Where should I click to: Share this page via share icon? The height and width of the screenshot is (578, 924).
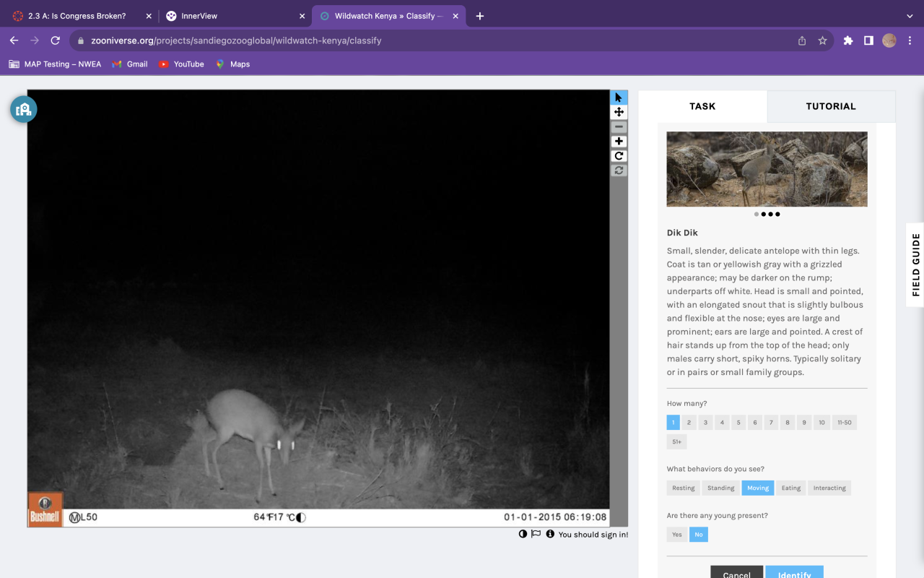tap(802, 40)
